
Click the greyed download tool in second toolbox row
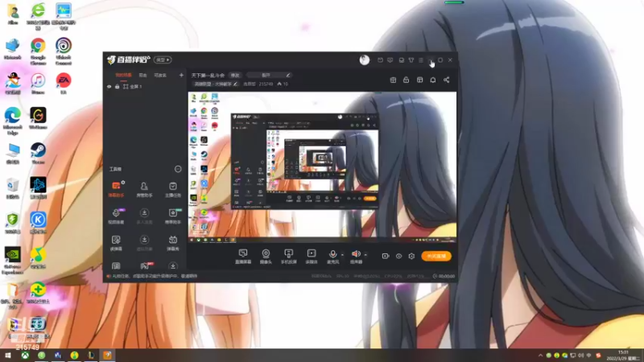coord(144,216)
